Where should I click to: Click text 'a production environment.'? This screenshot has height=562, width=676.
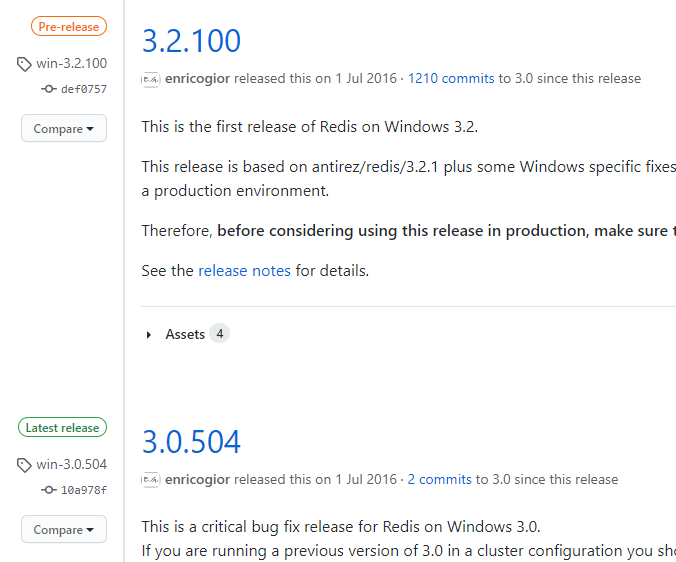point(235,190)
